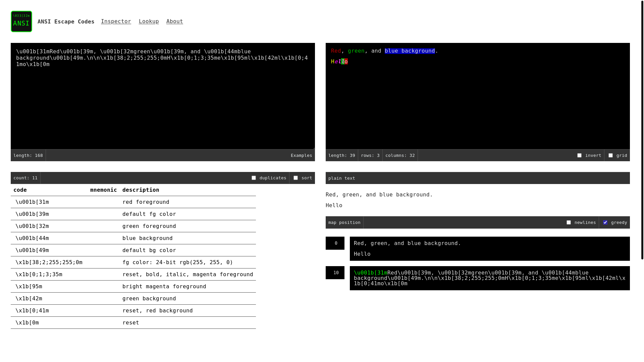Click the 'length: 168' input status
The image size is (644, 362).
coord(28,156)
